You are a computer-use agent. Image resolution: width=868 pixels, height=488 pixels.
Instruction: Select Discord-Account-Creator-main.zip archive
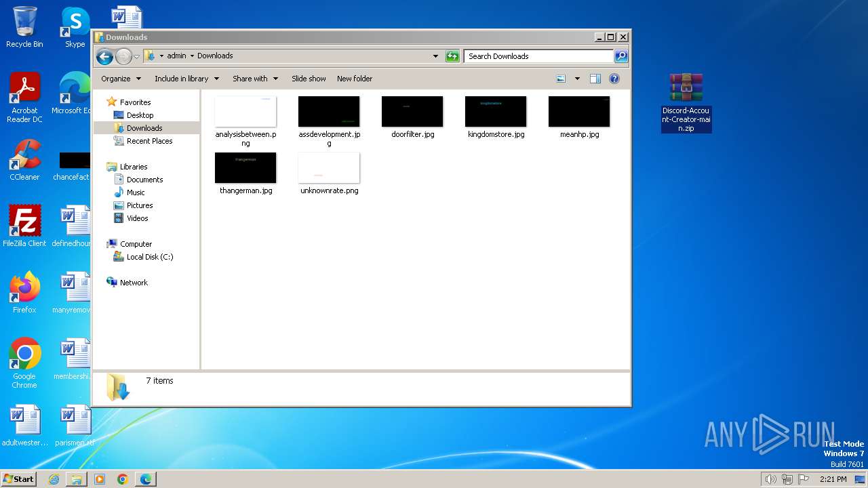click(686, 103)
